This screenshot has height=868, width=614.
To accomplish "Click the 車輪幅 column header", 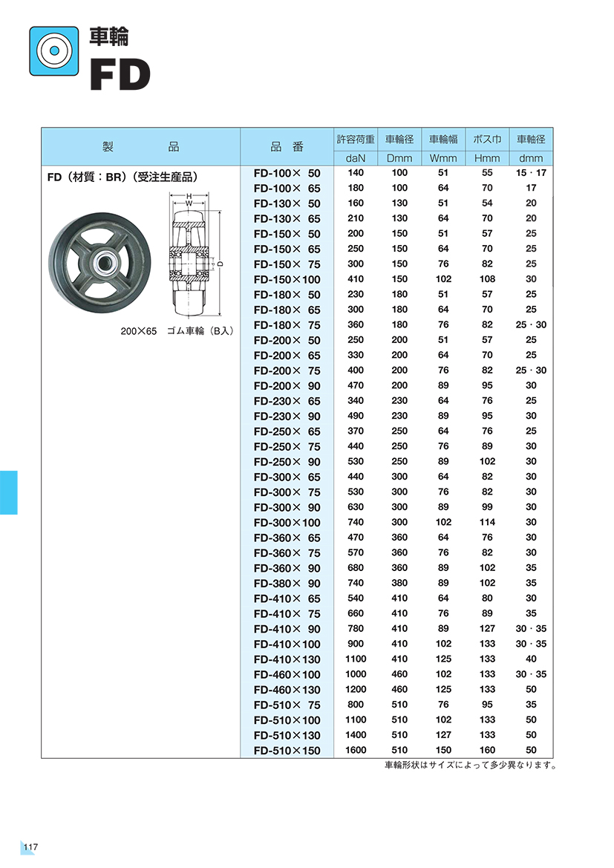I will (x=443, y=139).
